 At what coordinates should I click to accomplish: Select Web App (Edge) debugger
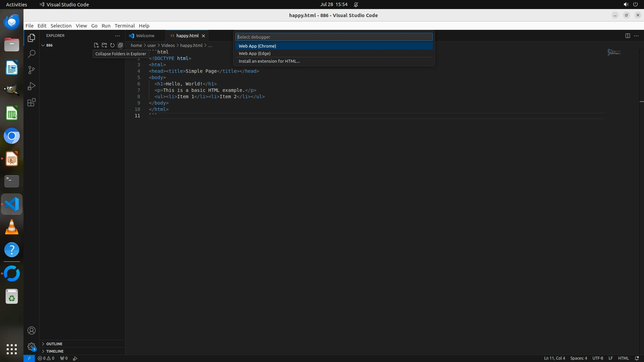pyautogui.click(x=255, y=54)
